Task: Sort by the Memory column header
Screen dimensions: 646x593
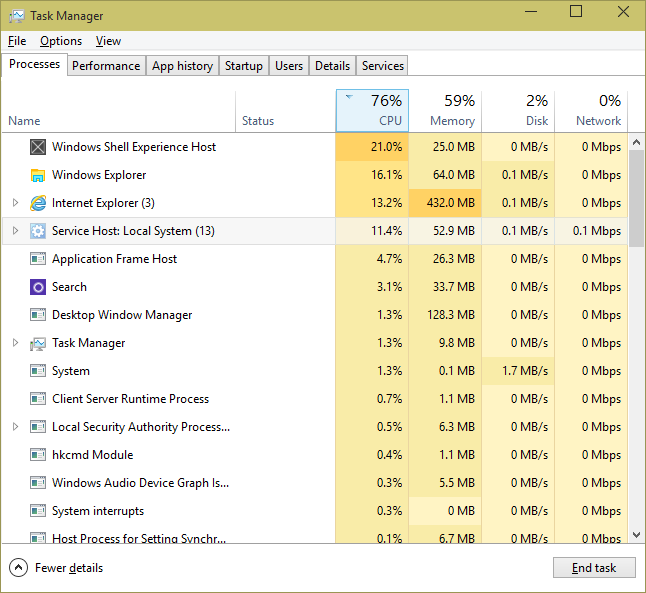Action: click(x=445, y=111)
